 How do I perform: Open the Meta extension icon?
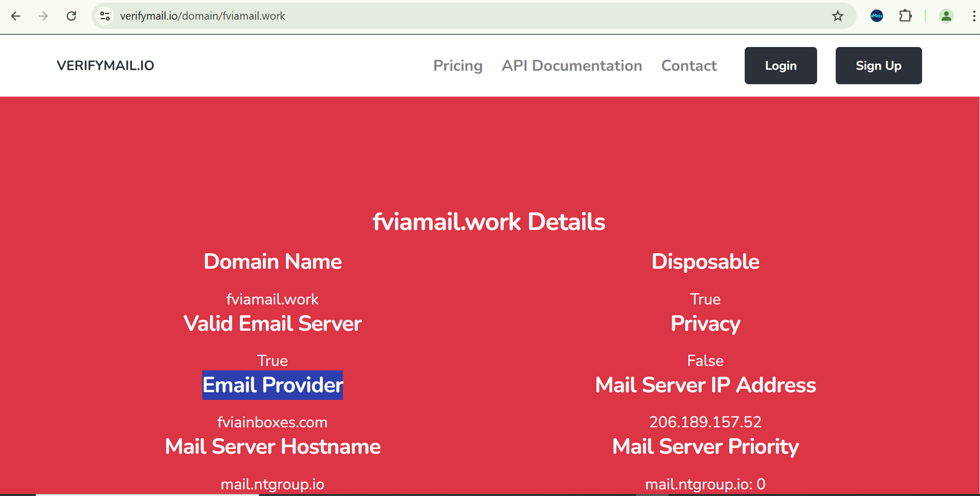click(x=877, y=16)
